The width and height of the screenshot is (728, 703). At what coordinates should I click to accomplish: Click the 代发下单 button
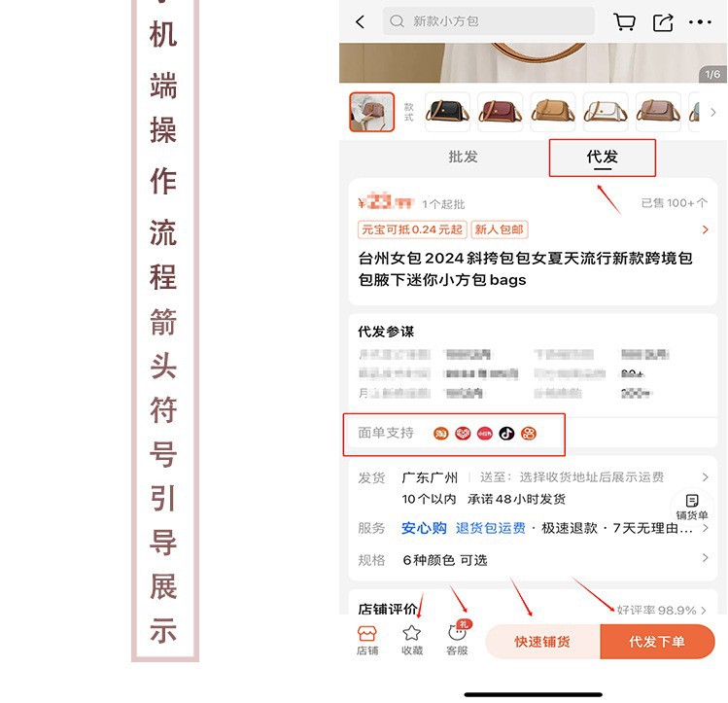click(x=657, y=641)
